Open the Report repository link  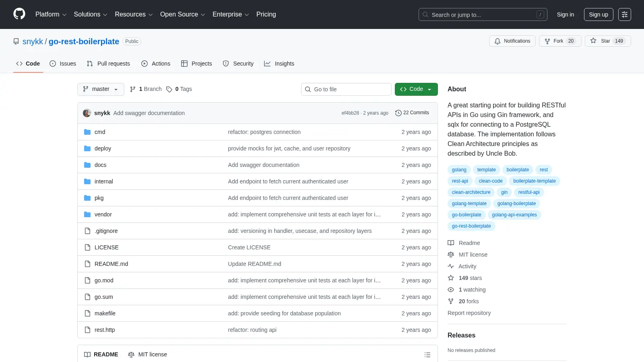pos(469,313)
